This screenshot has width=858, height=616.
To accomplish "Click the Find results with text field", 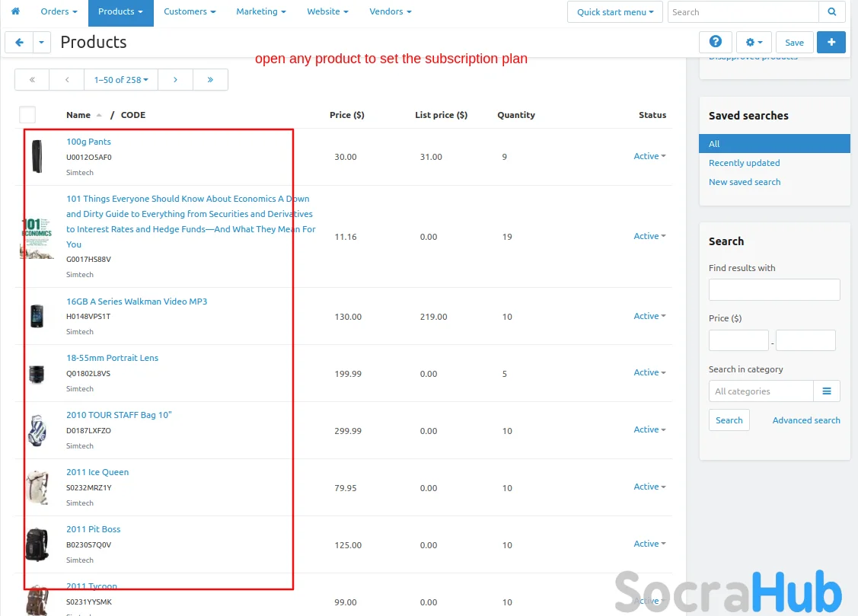I will [773, 289].
